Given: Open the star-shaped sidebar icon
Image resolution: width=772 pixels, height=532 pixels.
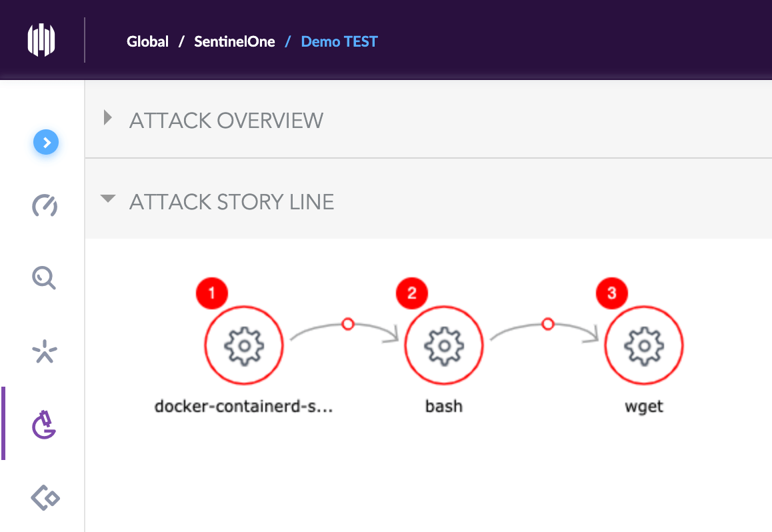Looking at the screenshot, I should [x=45, y=352].
